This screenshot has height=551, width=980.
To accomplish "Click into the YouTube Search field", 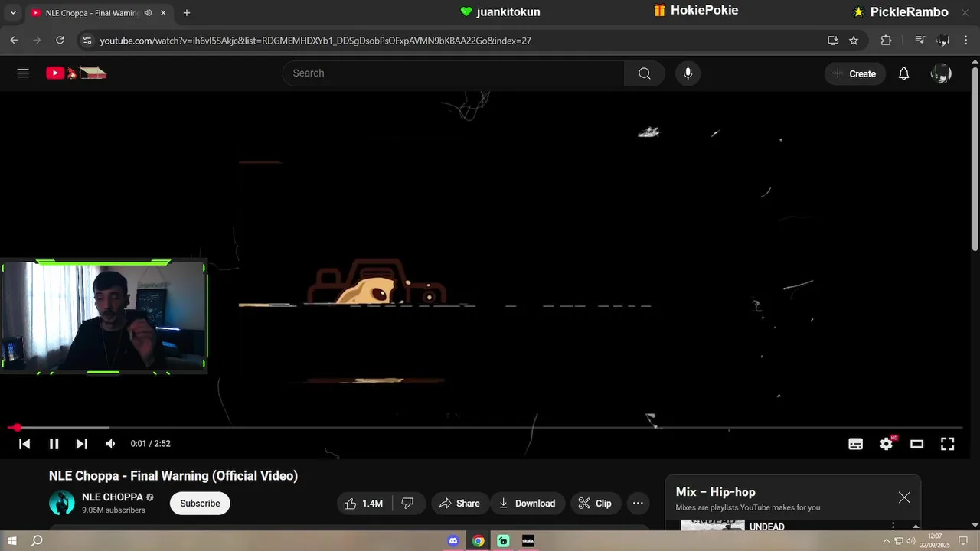I will point(453,73).
